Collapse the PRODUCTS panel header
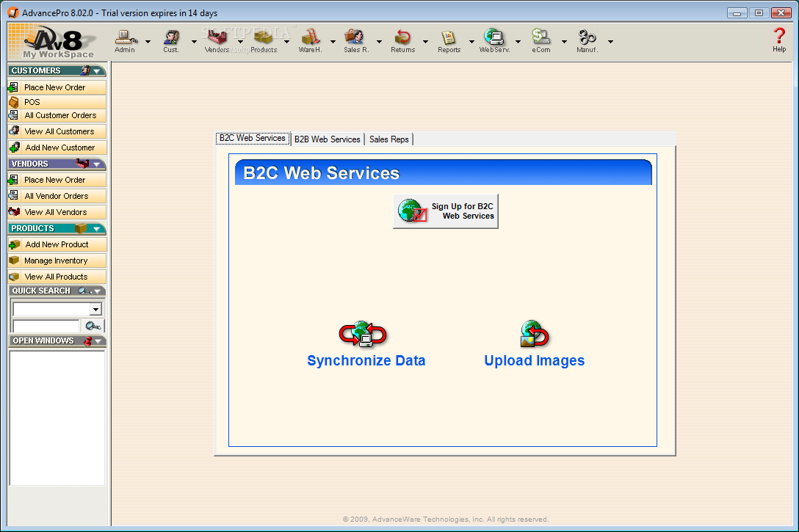The image size is (799, 532). (57, 229)
